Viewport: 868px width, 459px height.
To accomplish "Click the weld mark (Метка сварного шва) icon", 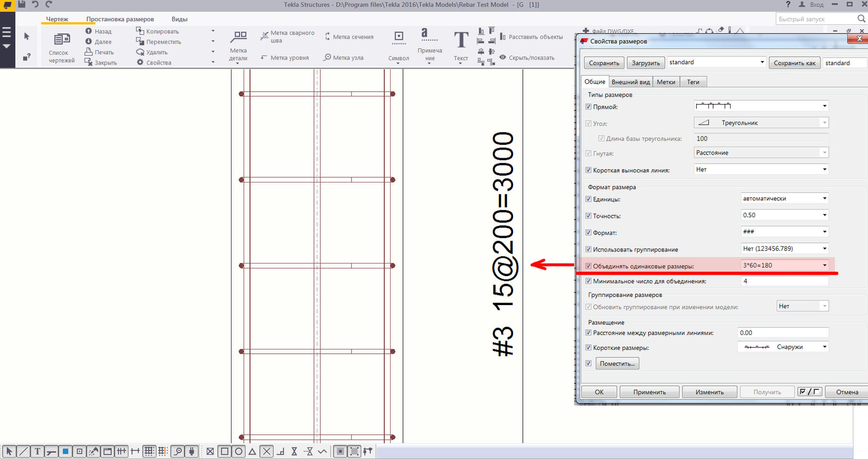I will point(264,36).
